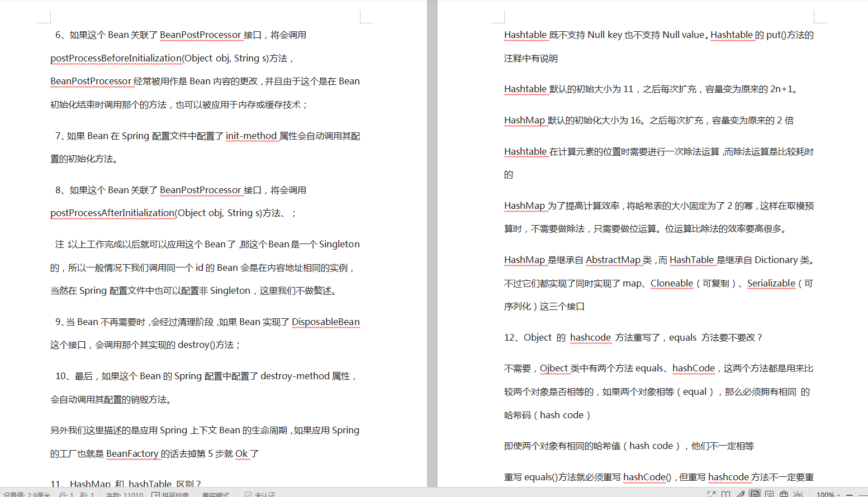
Task: Click the word destroy-method in step 10
Action: coord(295,376)
